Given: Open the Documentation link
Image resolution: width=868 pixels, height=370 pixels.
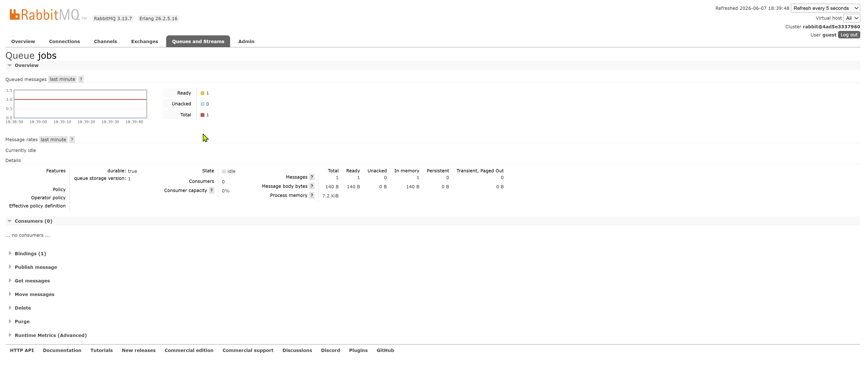Looking at the screenshot, I should pyautogui.click(x=62, y=350).
